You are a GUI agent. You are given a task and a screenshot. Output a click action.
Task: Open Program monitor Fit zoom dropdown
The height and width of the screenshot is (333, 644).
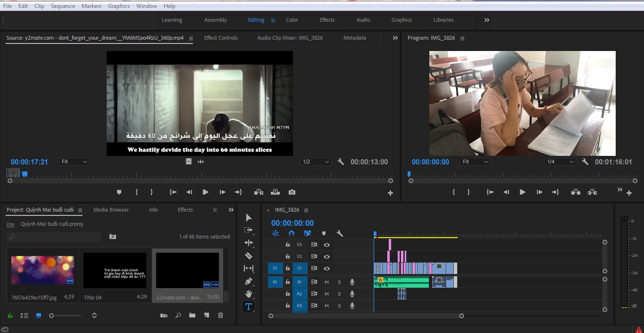[x=475, y=162]
